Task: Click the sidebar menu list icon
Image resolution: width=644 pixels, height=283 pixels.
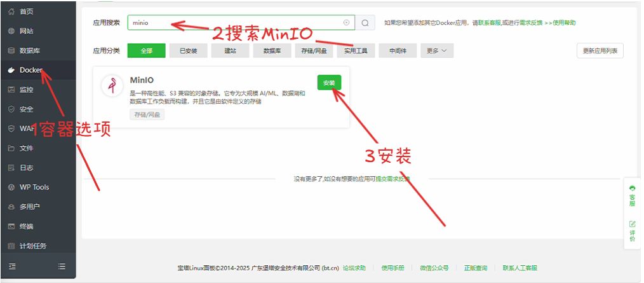Action: tap(62, 266)
